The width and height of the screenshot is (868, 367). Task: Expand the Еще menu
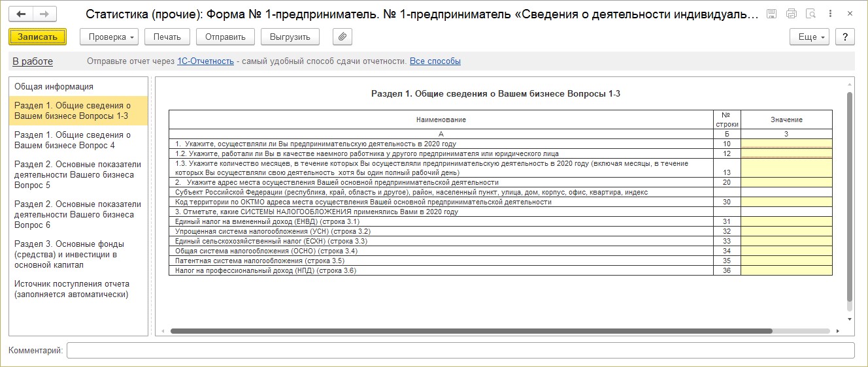pyautogui.click(x=810, y=37)
